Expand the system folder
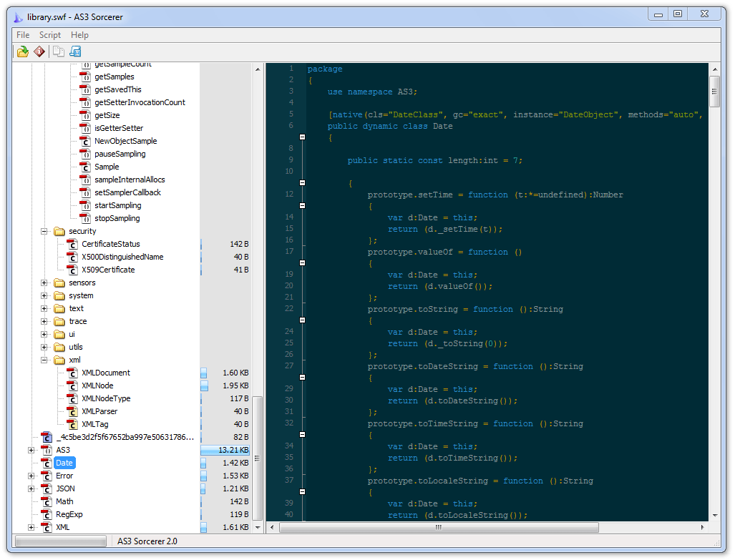Screen dimensions: 735x560 pyautogui.click(x=44, y=295)
